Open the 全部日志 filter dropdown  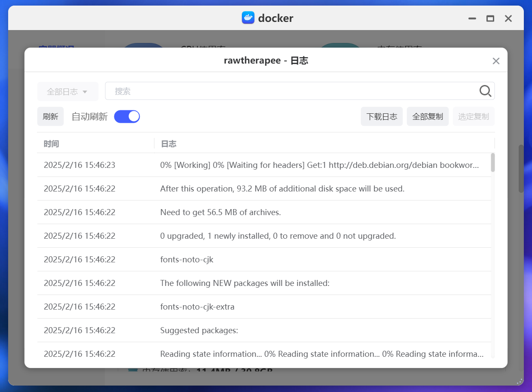(68, 91)
